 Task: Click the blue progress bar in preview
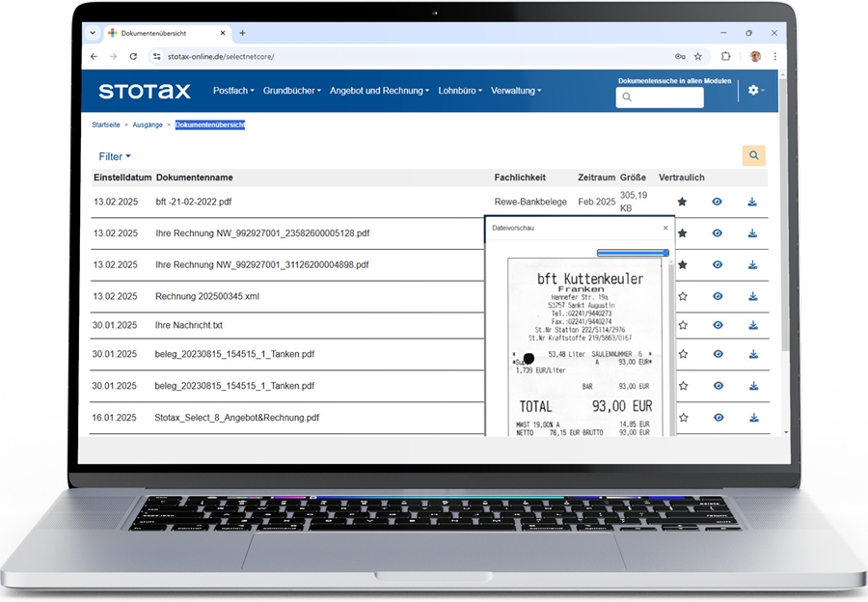click(633, 253)
